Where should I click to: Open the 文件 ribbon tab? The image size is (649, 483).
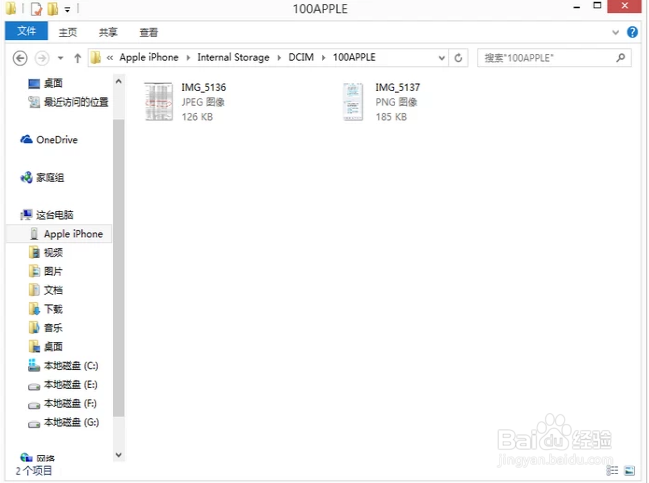click(26, 31)
